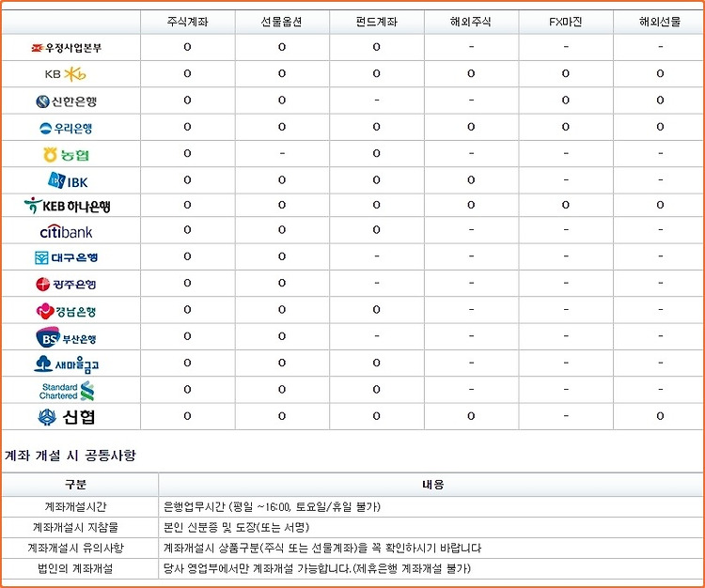This screenshot has width=705, height=588.
Task: Click the 신한은행 logo
Action: click(66, 101)
